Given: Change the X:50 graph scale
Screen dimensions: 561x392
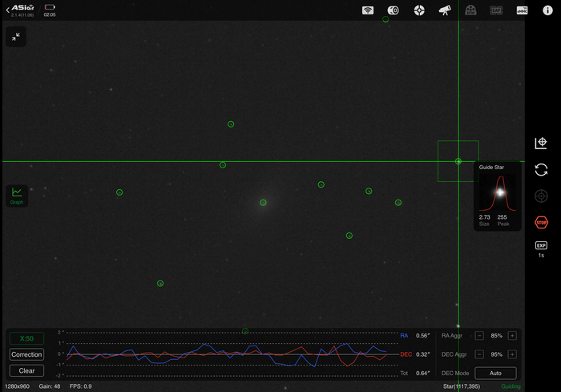Looking at the screenshot, I should coord(26,338).
